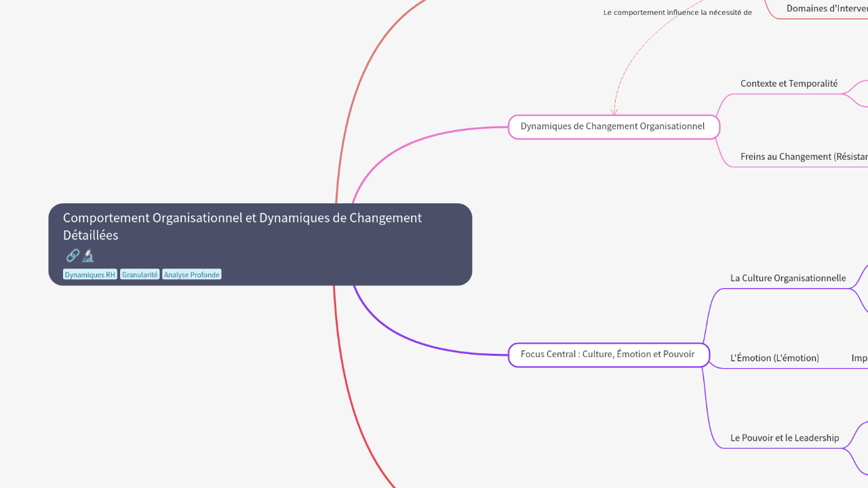
Task: Click the central topic title text
Action: [x=242, y=226]
